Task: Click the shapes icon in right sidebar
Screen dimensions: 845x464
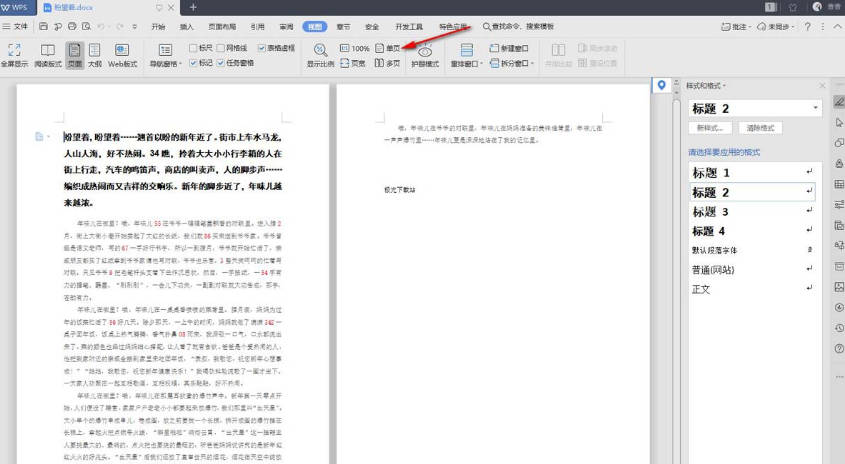Action: coord(839,143)
